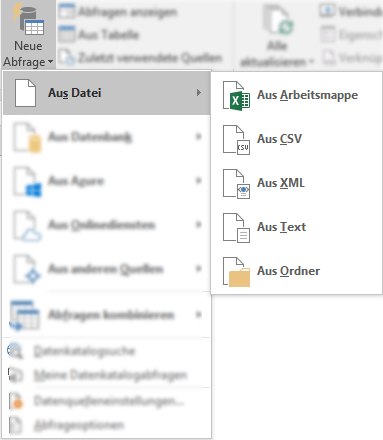383x440 pixels.
Task: Click the Abfragen anzeigen icon
Action: tap(67, 11)
